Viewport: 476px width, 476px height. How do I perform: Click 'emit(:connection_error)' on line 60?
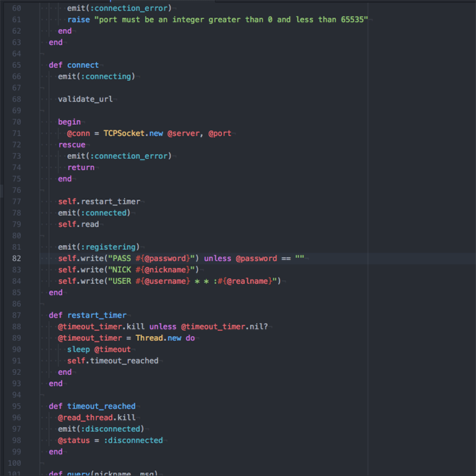click(119, 8)
